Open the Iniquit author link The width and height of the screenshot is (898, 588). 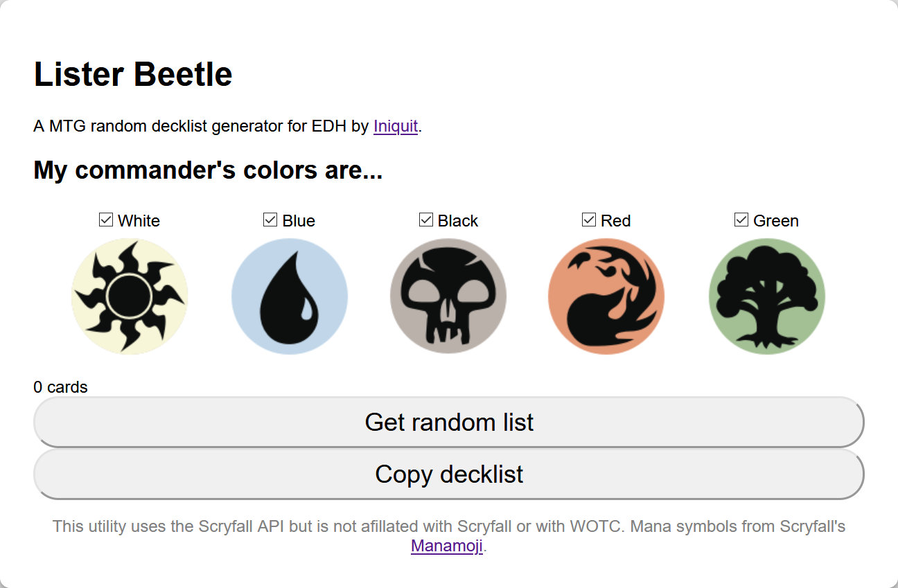click(396, 126)
